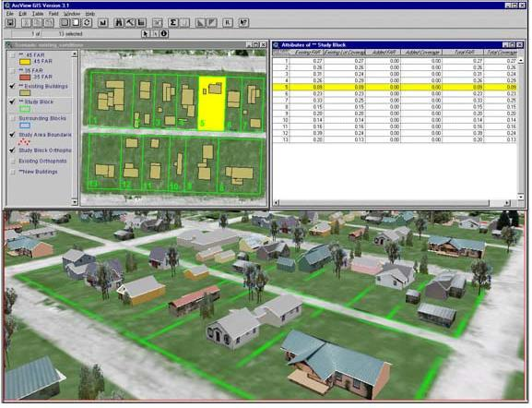Click the Save Project toolbar icon
Screen dimensions: 532x408
(10, 23)
